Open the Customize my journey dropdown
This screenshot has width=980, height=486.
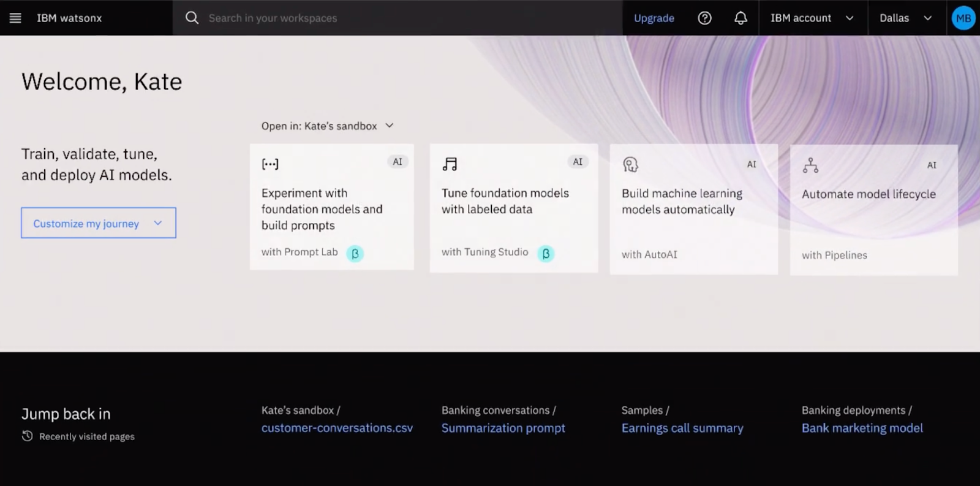click(x=99, y=223)
